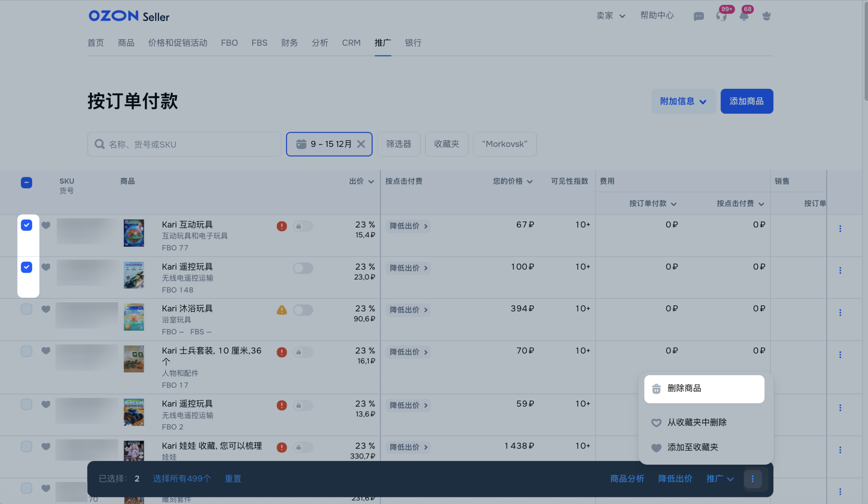Expand 推广 dropdown in bottom bar
Viewport: 868px width, 504px height.
pyautogui.click(x=719, y=479)
